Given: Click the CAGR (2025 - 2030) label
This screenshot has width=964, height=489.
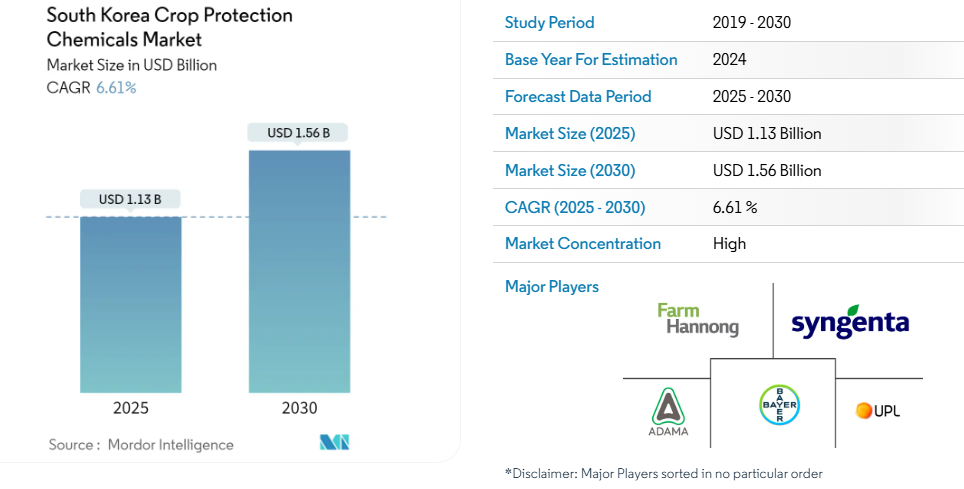Looking at the screenshot, I should (575, 207).
